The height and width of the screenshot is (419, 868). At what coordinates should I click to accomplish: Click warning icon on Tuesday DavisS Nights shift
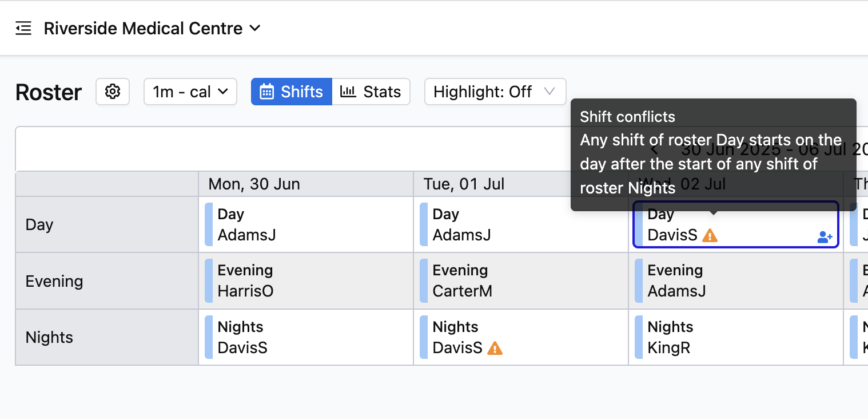click(495, 348)
